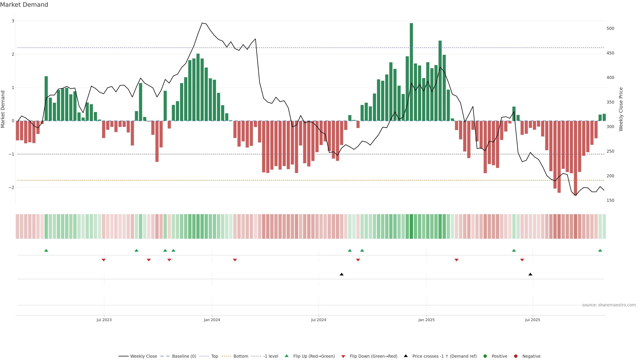644x362 pixels.
Task: Click the first red Flip Down marker
Action: 104,260
